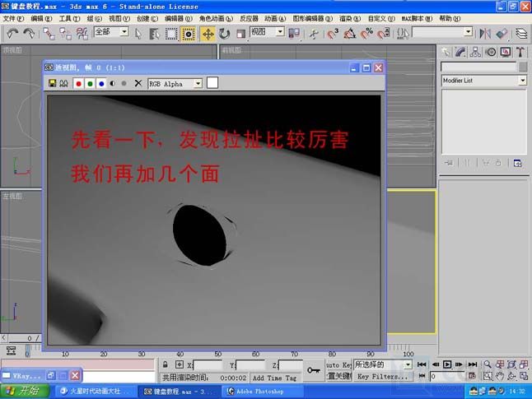Image resolution: width=532 pixels, height=399 pixels.
Task: Open the reference coordinate system dropdown 视图
Action: click(267, 32)
